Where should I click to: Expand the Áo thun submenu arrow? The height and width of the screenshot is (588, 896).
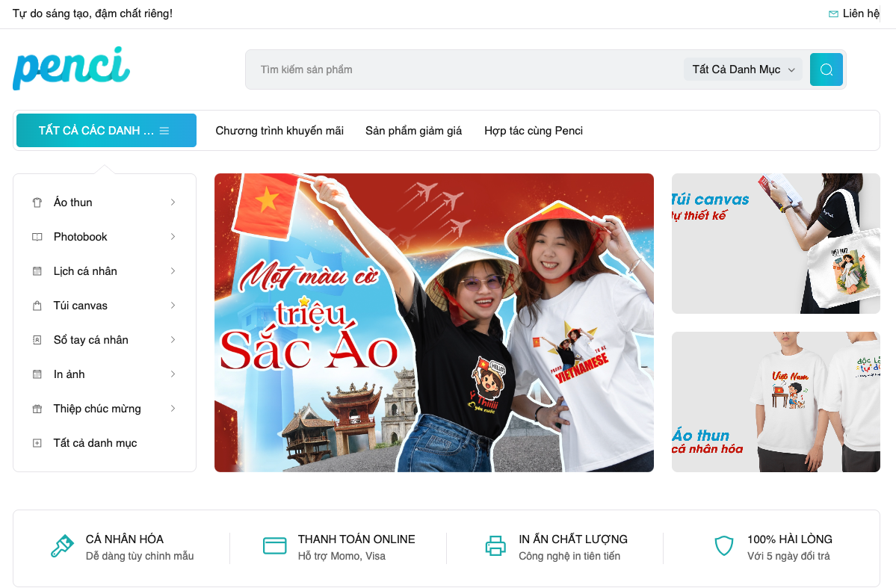click(x=173, y=202)
